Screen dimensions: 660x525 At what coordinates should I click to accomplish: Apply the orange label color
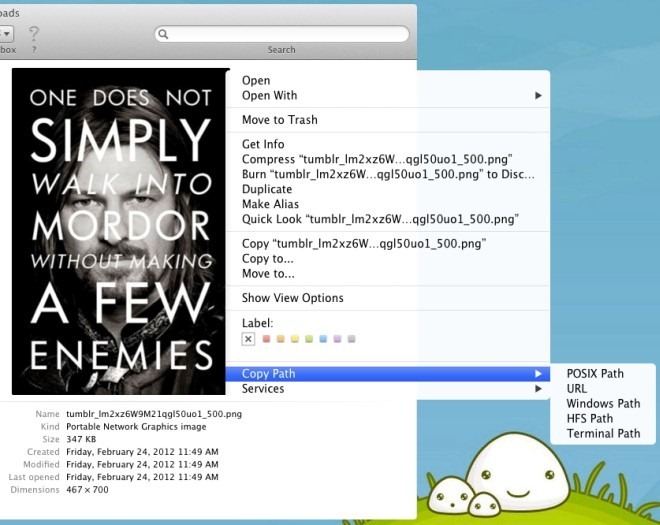pos(280,338)
